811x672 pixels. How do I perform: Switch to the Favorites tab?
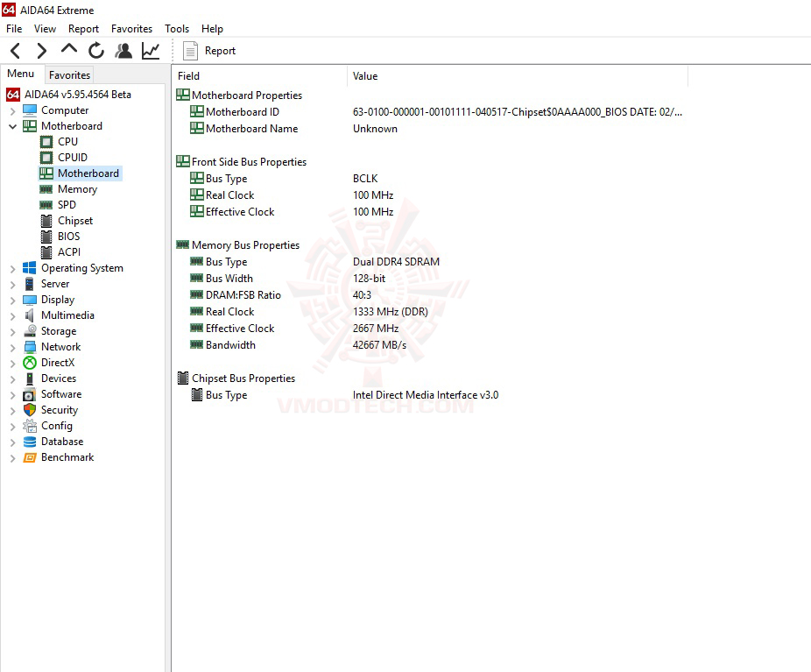click(69, 75)
